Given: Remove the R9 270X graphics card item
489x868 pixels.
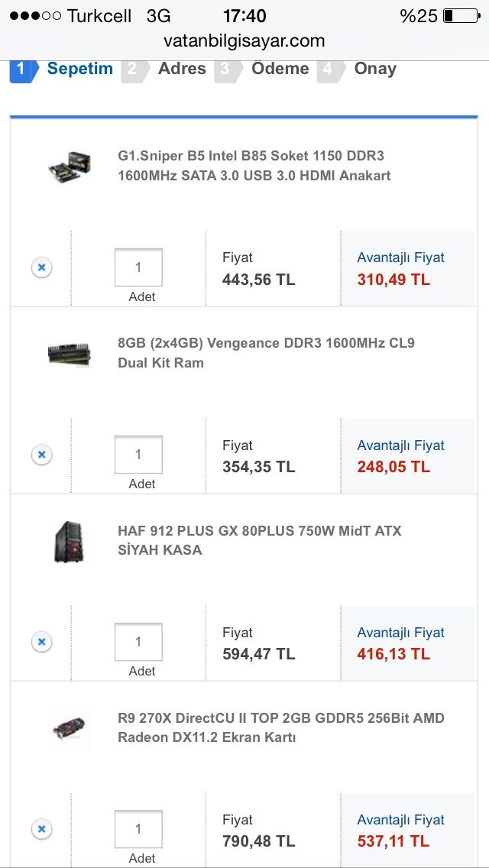Looking at the screenshot, I should [41, 829].
